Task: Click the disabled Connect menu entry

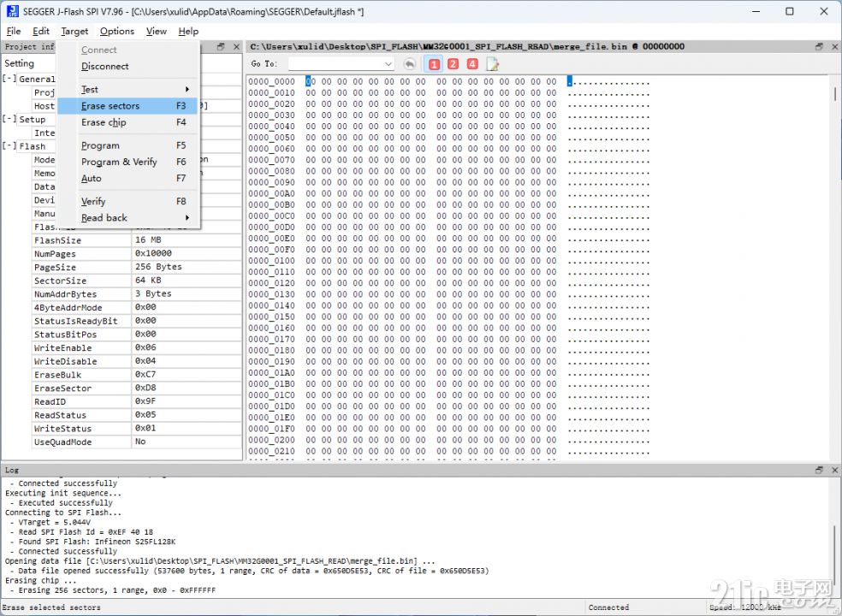Action: [x=127, y=50]
